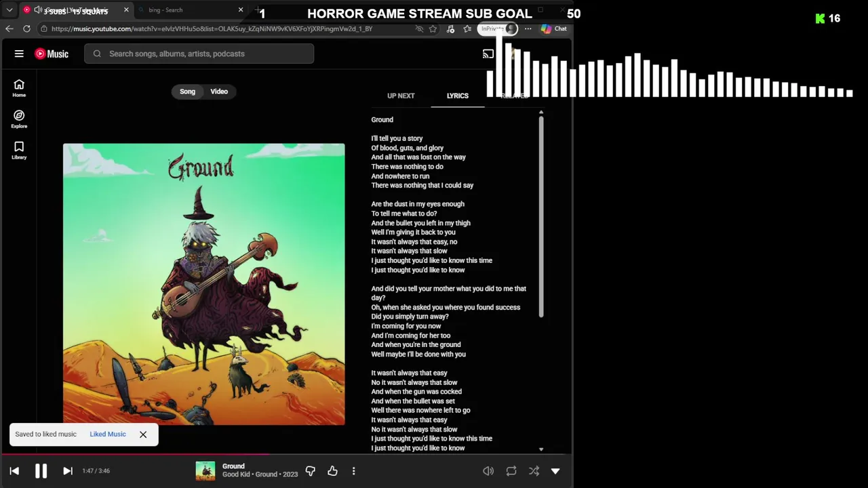Open the favorites list icon

[x=467, y=28]
